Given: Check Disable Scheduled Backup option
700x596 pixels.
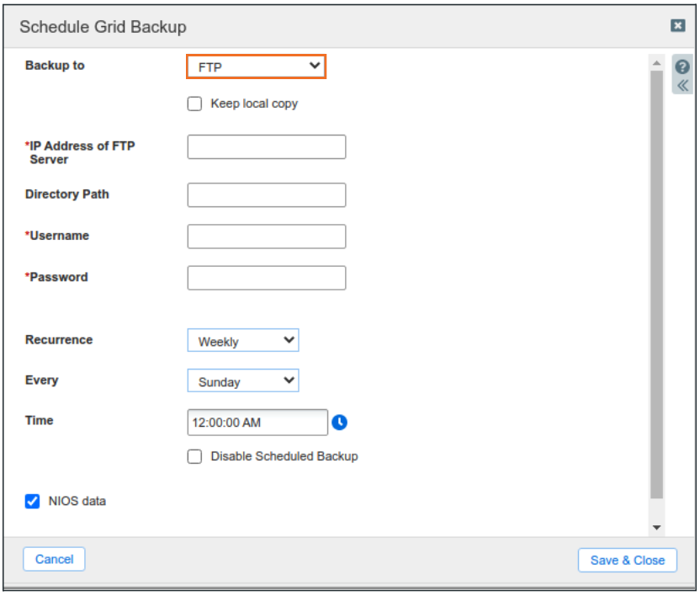Looking at the screenshot, I should tap(195, 456).
